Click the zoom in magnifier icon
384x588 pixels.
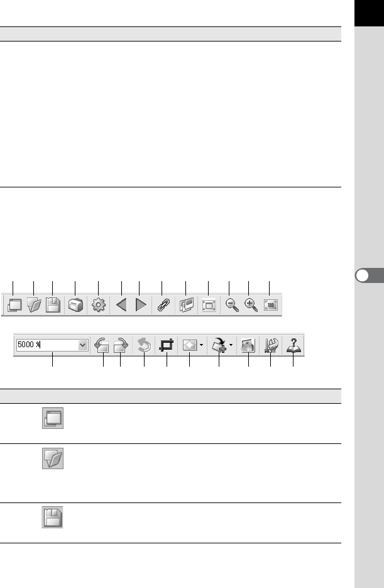tap(251, 305)
